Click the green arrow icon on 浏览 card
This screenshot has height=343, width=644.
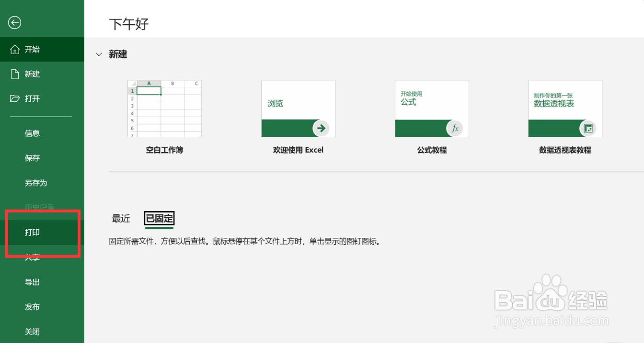pos(321,128)
